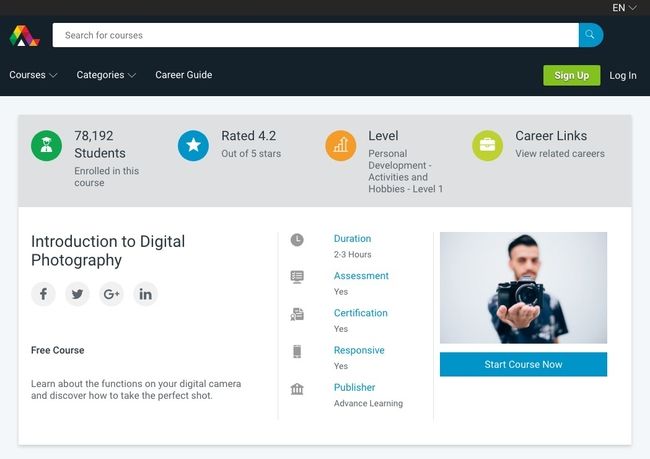Share the course on Twitter
The width and height of the screenshot is (650, 459).
pyautogui.click(x=77, y=294)
